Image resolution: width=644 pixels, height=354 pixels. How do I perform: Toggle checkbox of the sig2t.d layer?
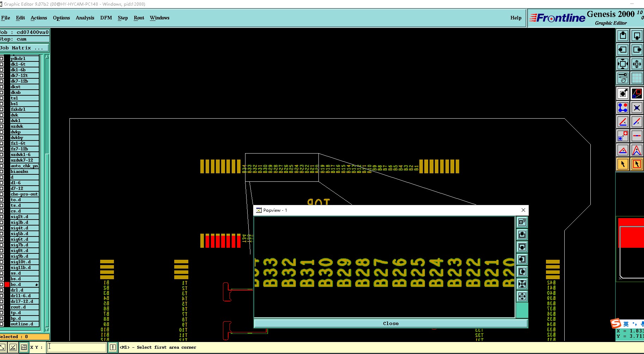(2, 217)
